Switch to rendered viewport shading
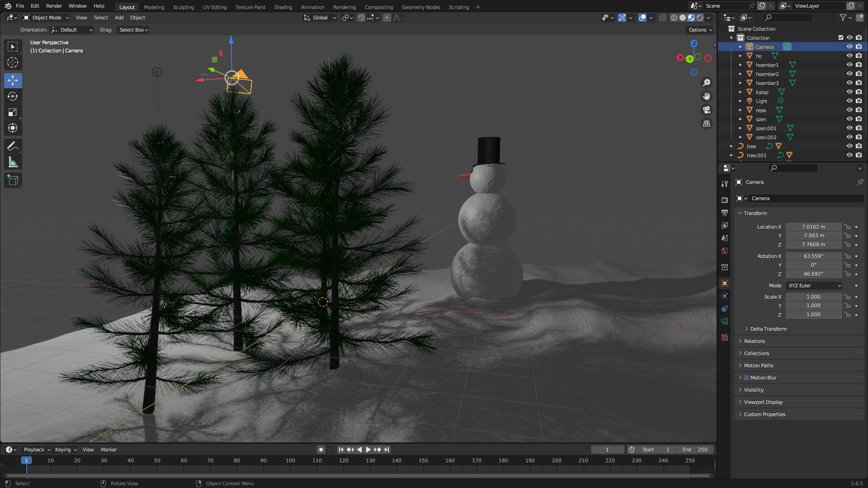868x488 pixels. point(700,18)
